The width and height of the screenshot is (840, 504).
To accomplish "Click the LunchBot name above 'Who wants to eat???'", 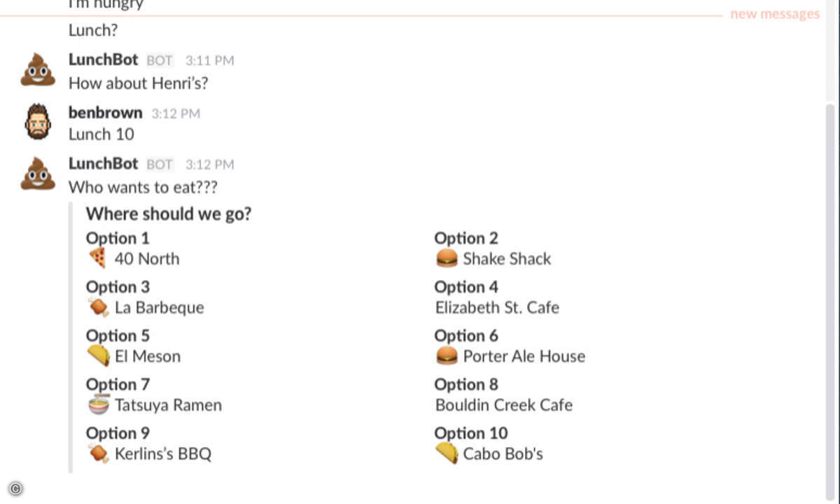I will [104, 164].
